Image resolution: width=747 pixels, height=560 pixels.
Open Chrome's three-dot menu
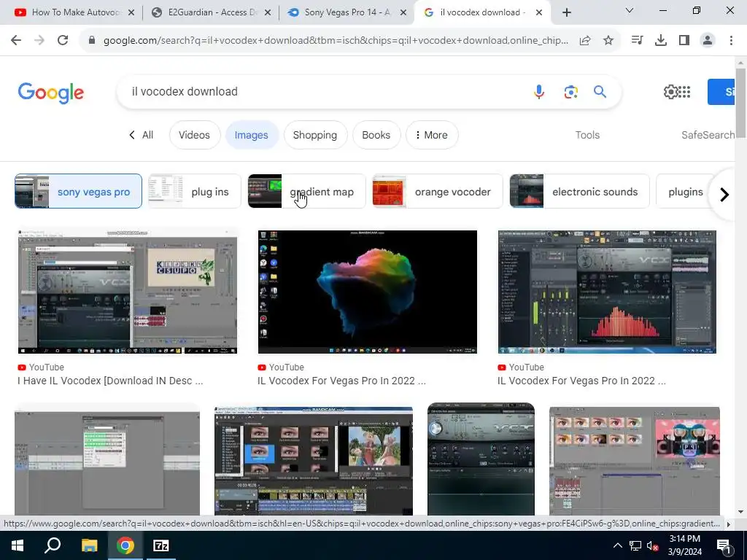(x=731, y=41)
